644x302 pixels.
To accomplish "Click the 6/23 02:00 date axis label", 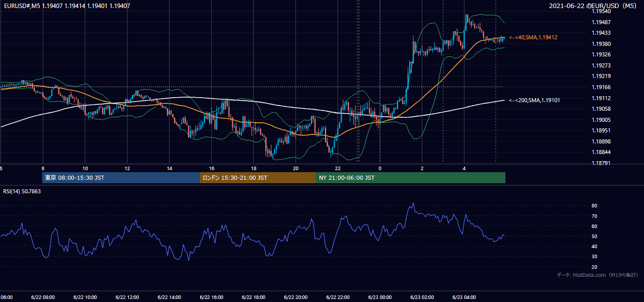I will [422, 297].
